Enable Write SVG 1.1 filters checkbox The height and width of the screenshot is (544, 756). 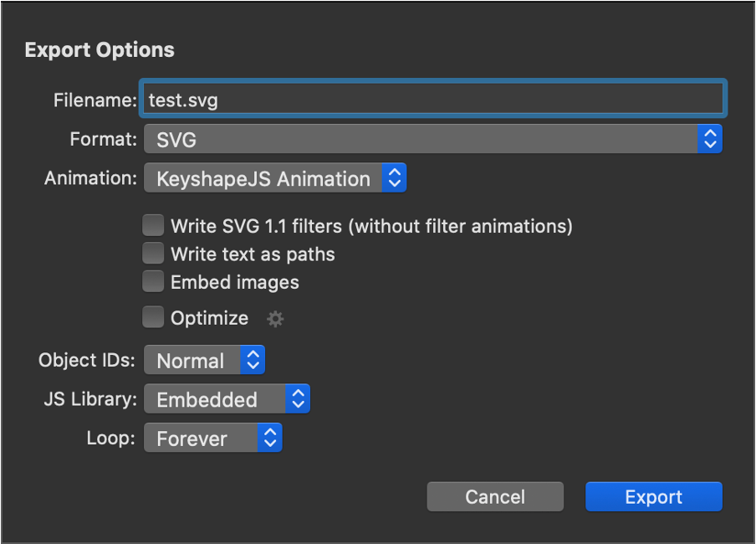tap(153, 225)
